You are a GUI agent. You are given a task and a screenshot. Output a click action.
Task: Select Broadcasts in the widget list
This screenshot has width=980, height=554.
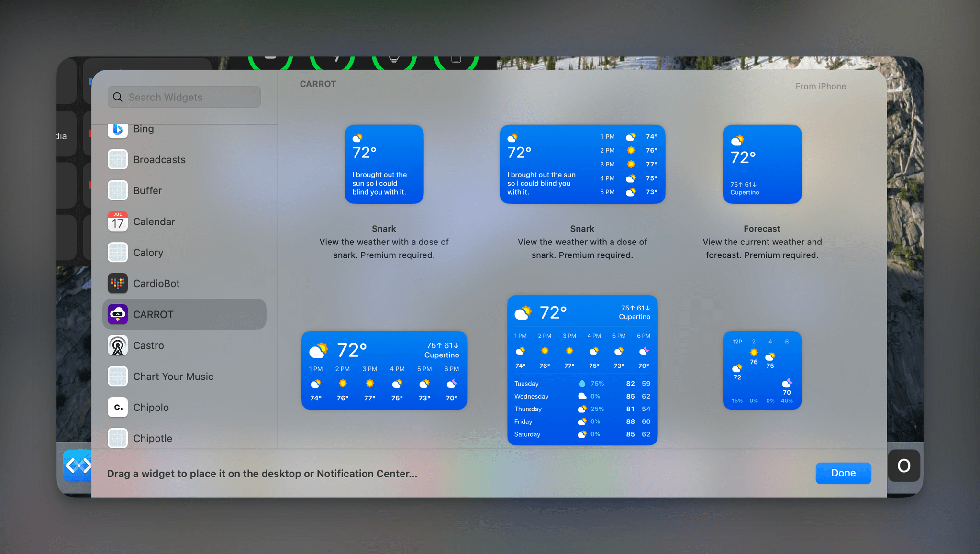coord(184,159)
